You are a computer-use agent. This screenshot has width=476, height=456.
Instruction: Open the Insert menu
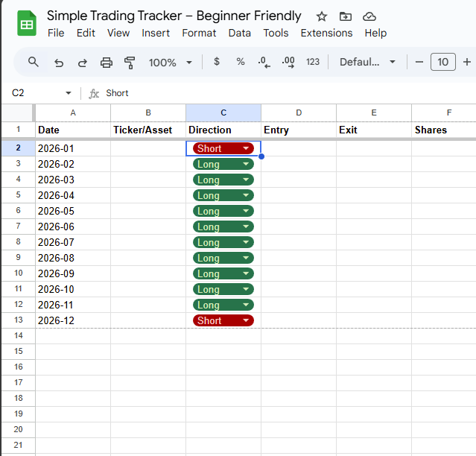click(156, 33)
